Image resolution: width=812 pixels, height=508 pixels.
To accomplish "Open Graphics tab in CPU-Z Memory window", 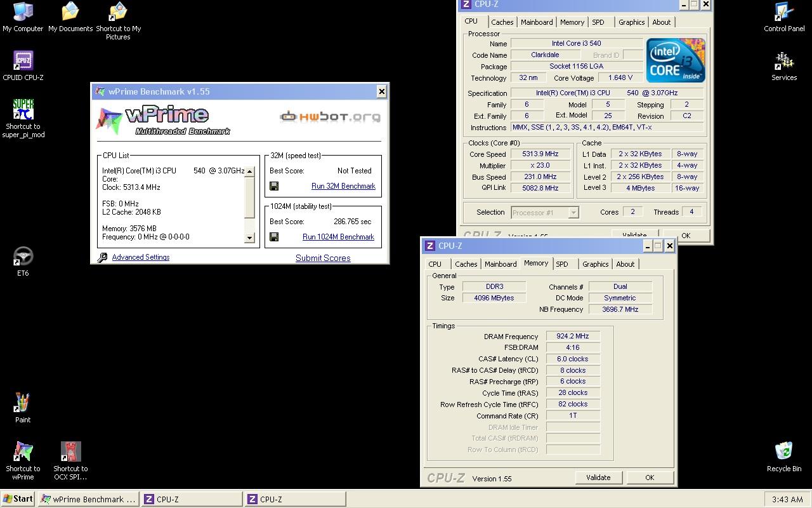I will coord(595,264).
